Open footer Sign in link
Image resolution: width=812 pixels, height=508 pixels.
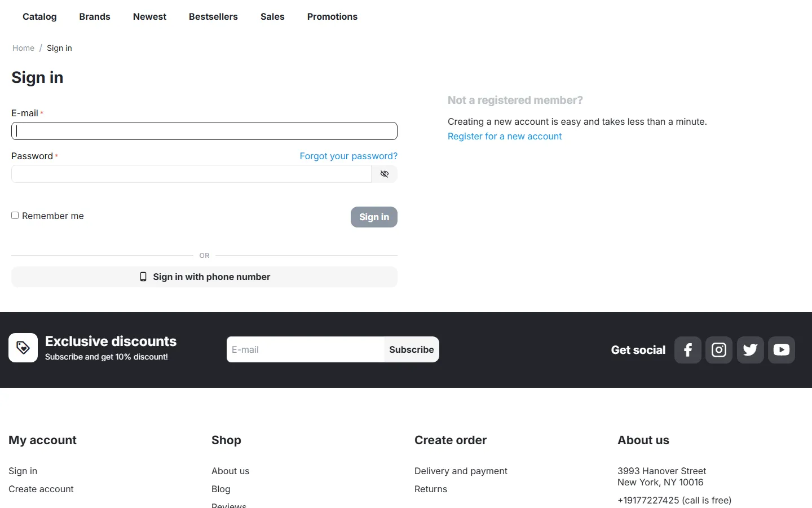tap(23, 471)
